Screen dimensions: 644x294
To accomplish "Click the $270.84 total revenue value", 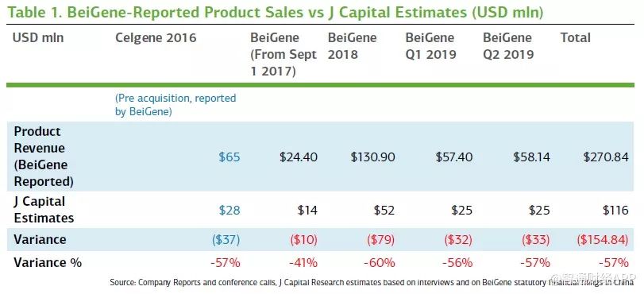I will pos(606,157).
